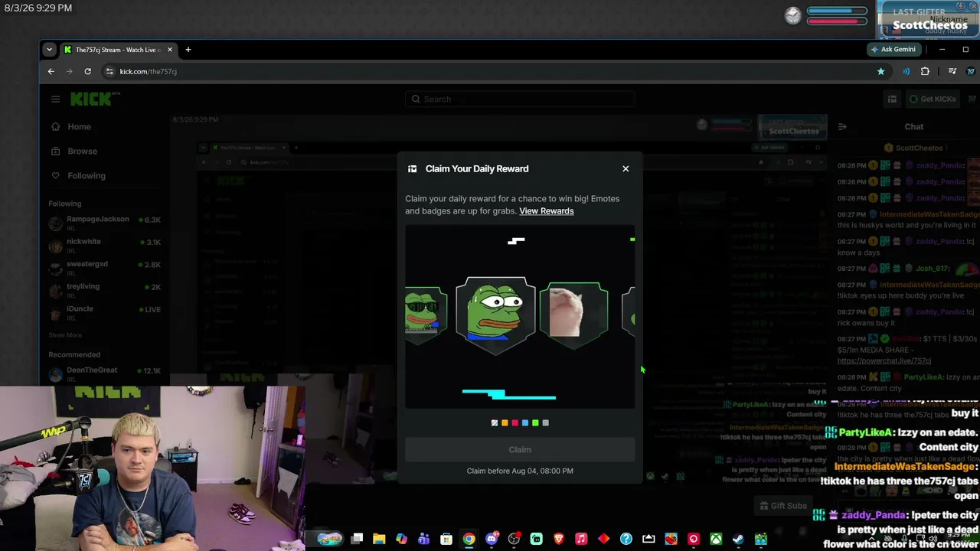
Task: Open Microsoft Store from the taskbar
Action: tap(446, 539)
